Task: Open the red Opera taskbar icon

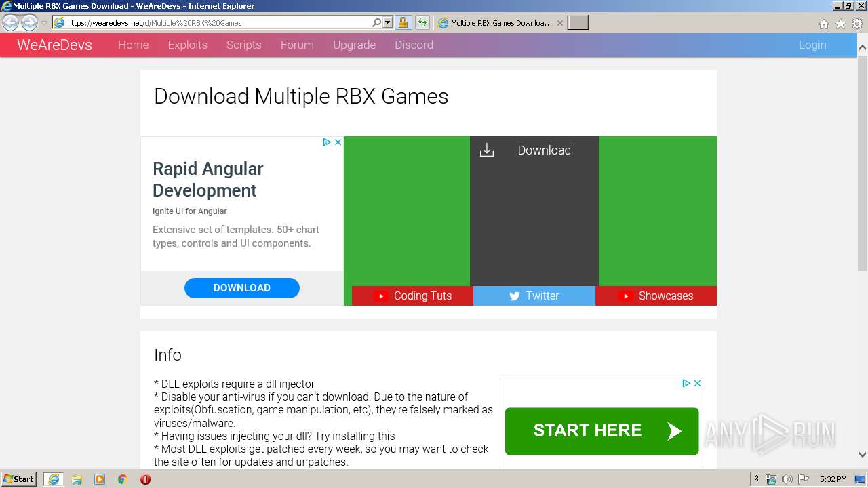Action: tap(145, 479)
